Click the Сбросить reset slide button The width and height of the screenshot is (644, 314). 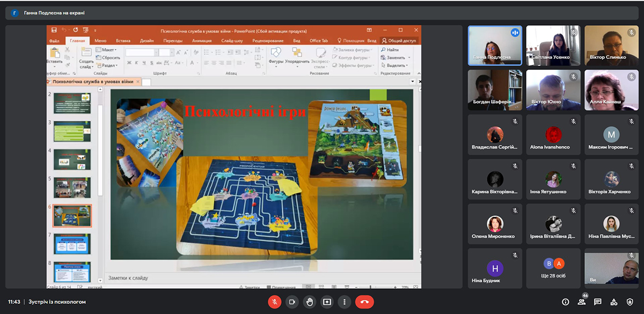click(108, 57)
